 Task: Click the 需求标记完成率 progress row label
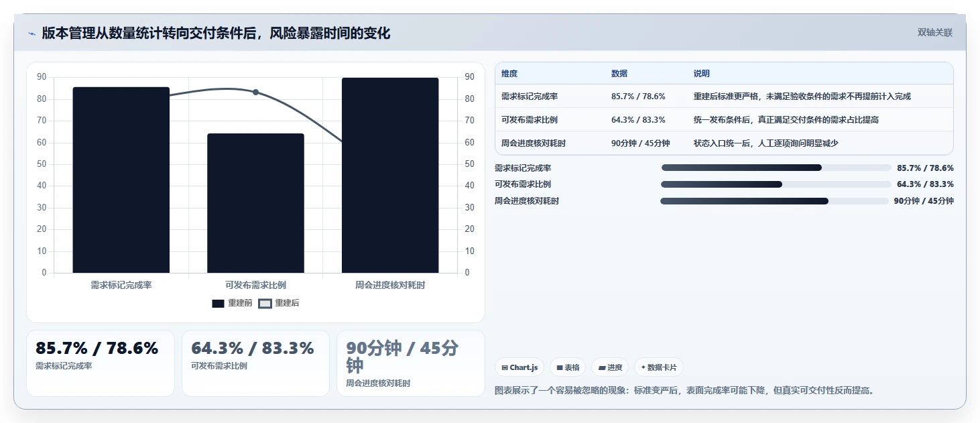[x=523, y=168]
